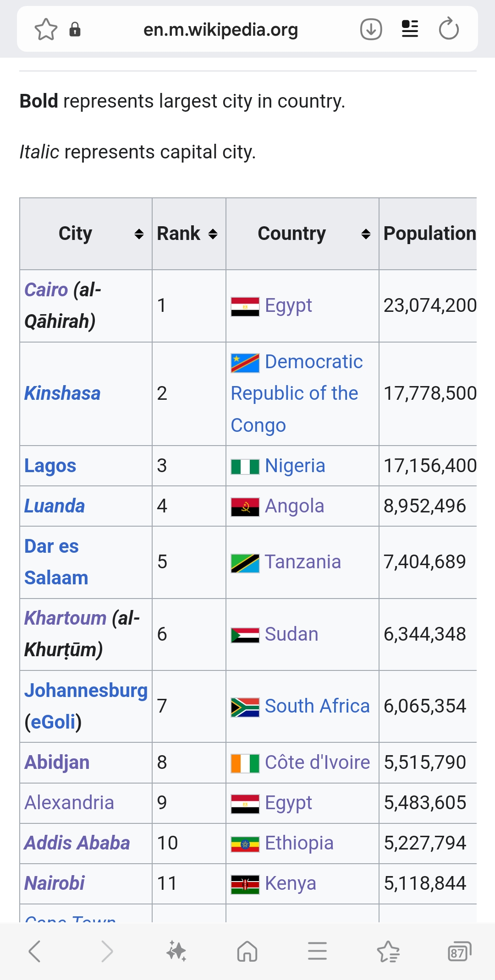
Task: Bookmark page with star icon in address bar
Action: click(46, 30)
